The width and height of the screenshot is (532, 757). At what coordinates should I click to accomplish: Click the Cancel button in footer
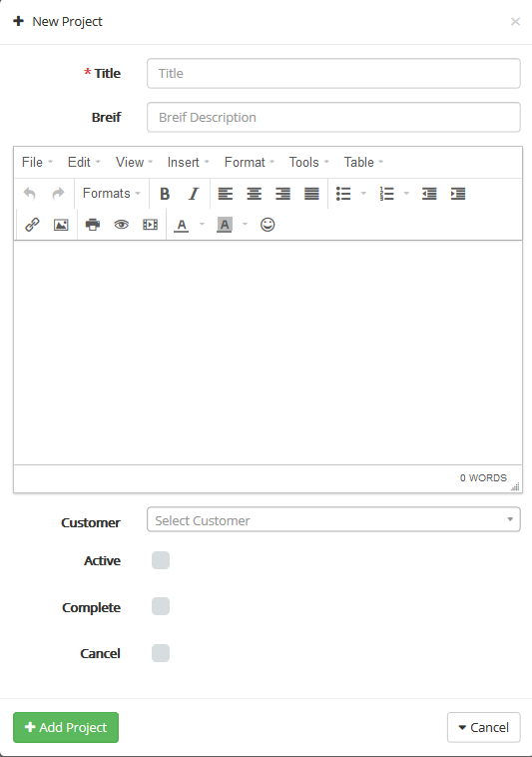click(x=483, y=727)
